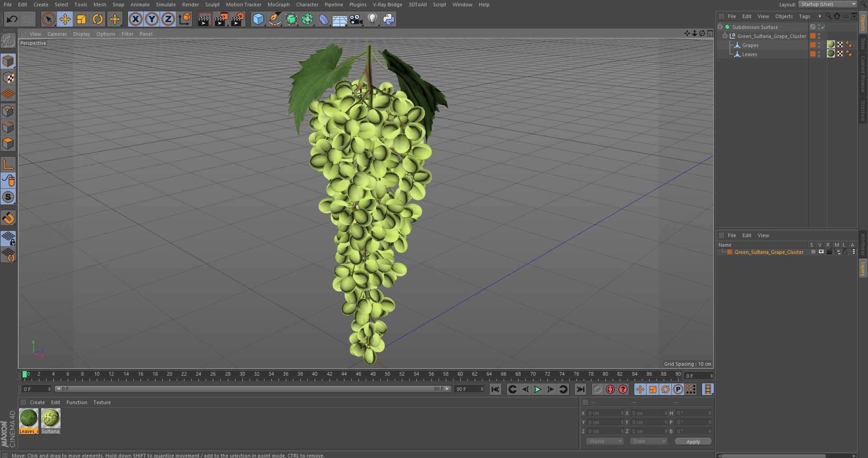Toggle Grapes visibility dots
This screenshot has height=458, width=868.
pos(819,45)
